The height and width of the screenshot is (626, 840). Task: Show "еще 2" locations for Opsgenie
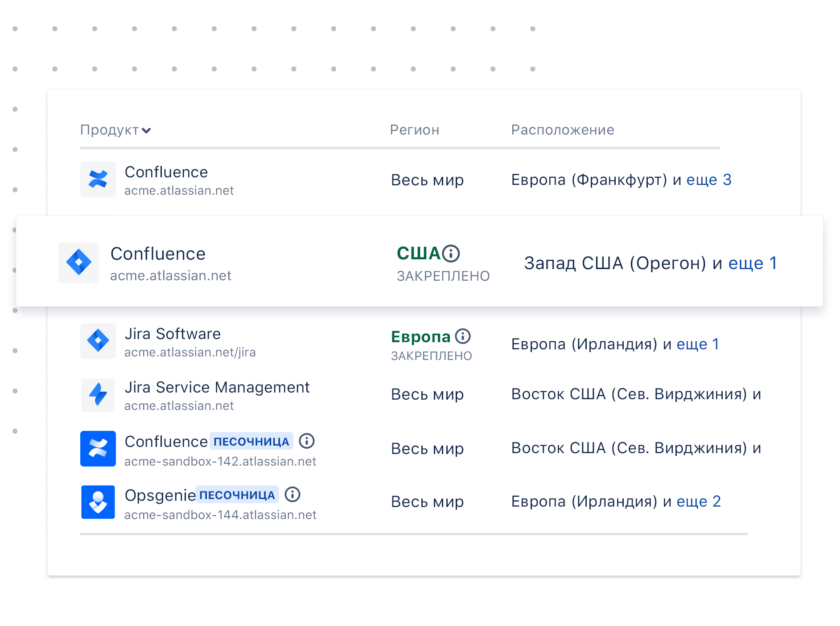point(698,501)
